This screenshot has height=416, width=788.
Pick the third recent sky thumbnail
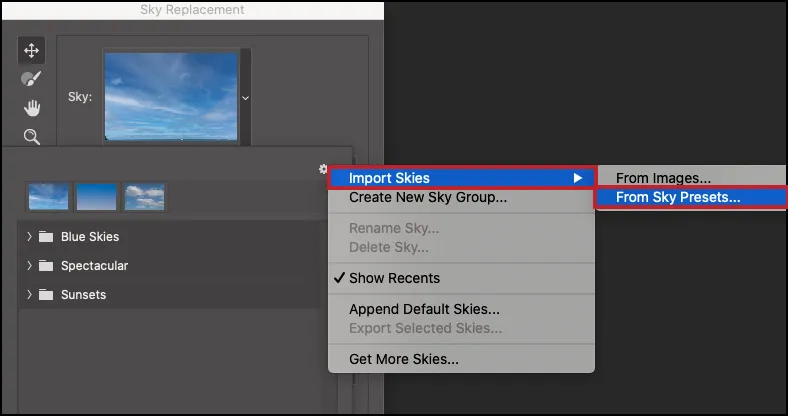[x=144, y=196]
